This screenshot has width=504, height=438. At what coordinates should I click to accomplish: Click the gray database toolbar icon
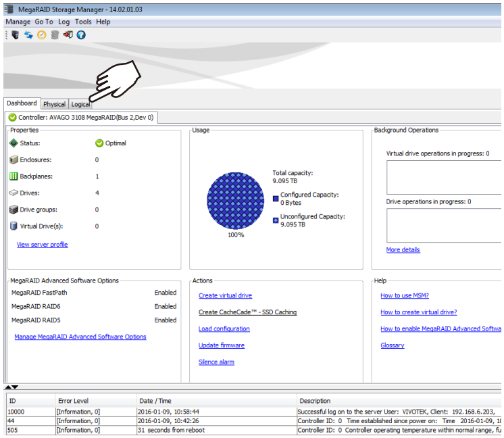tap(55, 34)
